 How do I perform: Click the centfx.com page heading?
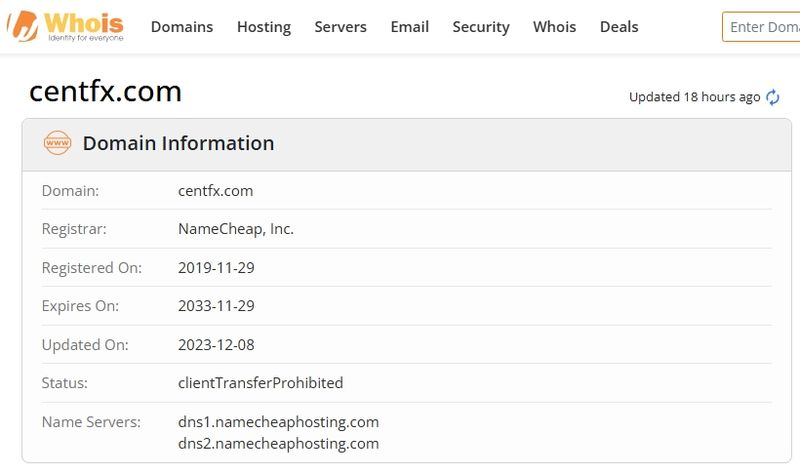tap(106, 92)
